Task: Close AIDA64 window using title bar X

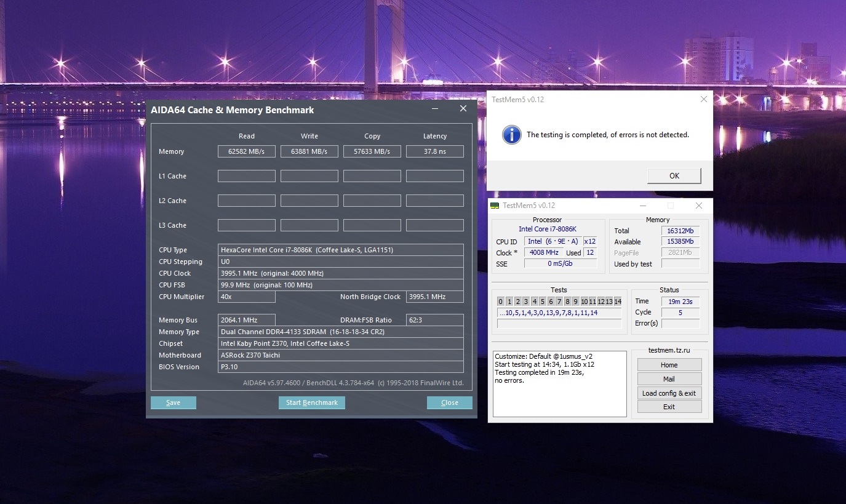Action: (463, 109)
